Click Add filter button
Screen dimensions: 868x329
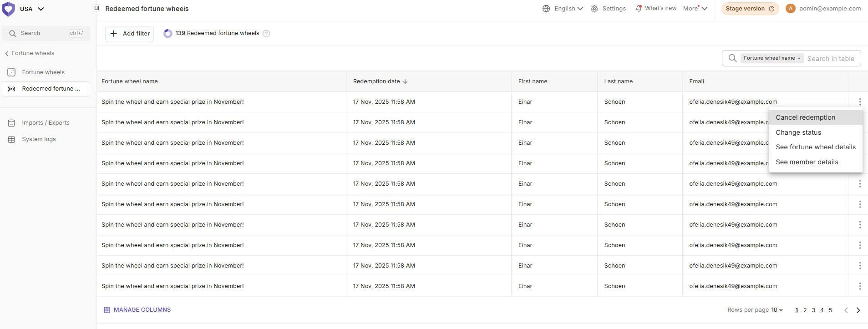point(130,34)
